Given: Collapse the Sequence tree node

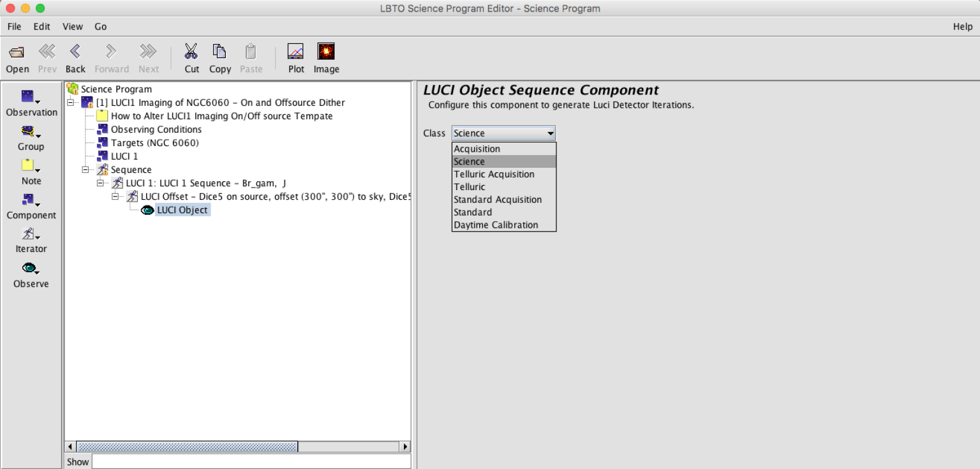Looking at the screenshot, I should tap(85, 170).
